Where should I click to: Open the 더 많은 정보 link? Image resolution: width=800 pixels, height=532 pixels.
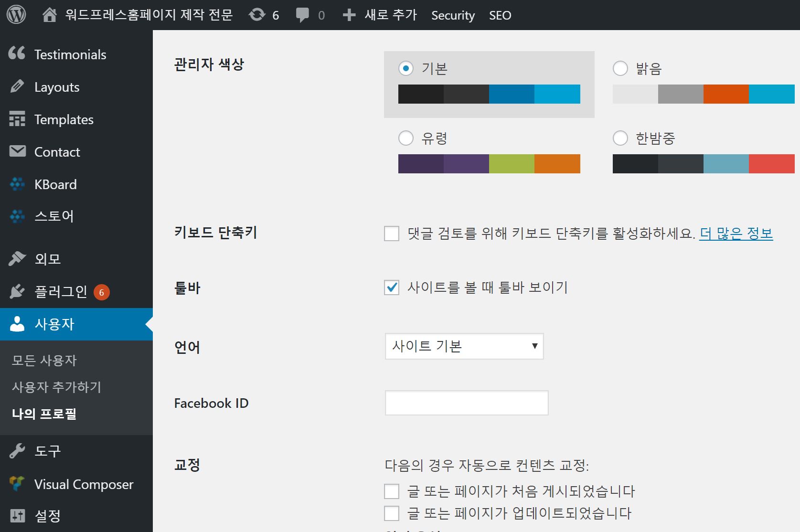[736, 234]
